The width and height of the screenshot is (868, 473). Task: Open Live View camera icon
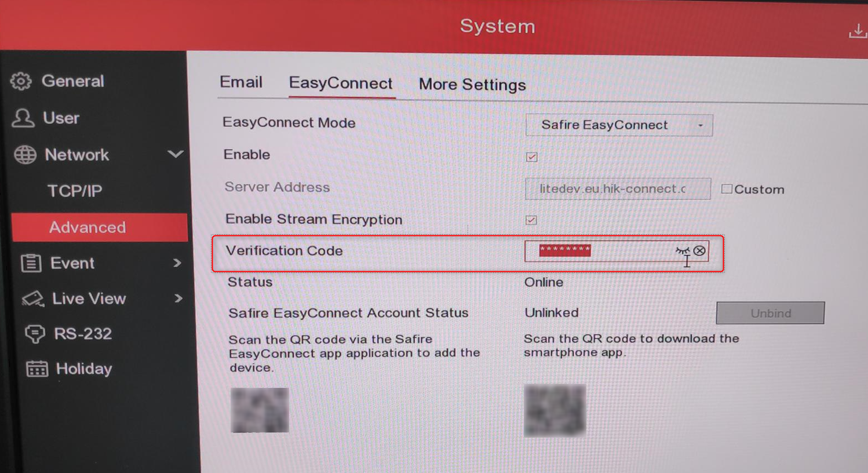click(33, 299)
